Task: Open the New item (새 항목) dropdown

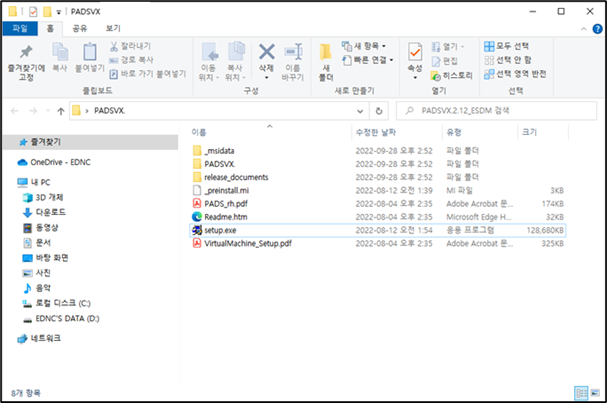Action: (x=364, y=46)
